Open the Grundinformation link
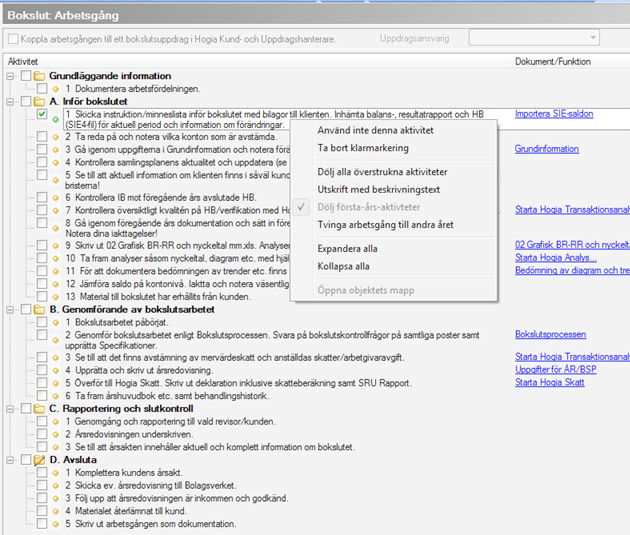The height and width of the screenshot is (535, 630). click(x=547, y=149)
